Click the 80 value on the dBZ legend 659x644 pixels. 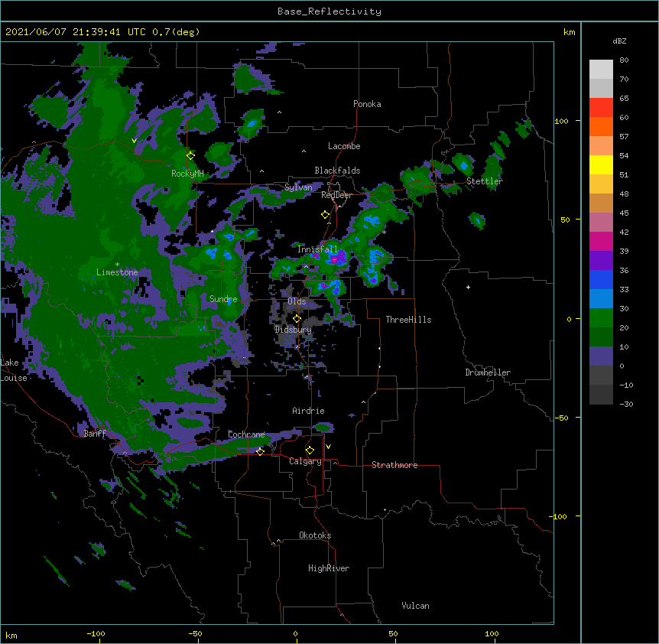tap(624, 60)
